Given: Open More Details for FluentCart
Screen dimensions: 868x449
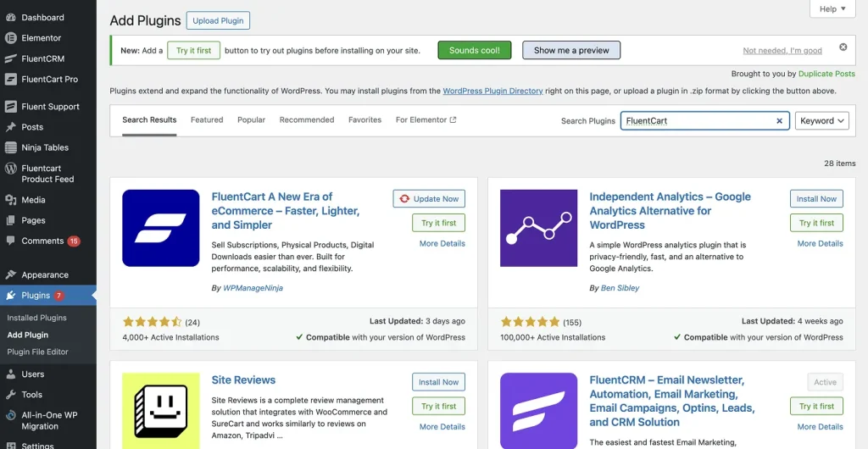Looking at the screenshot, I should [442, 243].
